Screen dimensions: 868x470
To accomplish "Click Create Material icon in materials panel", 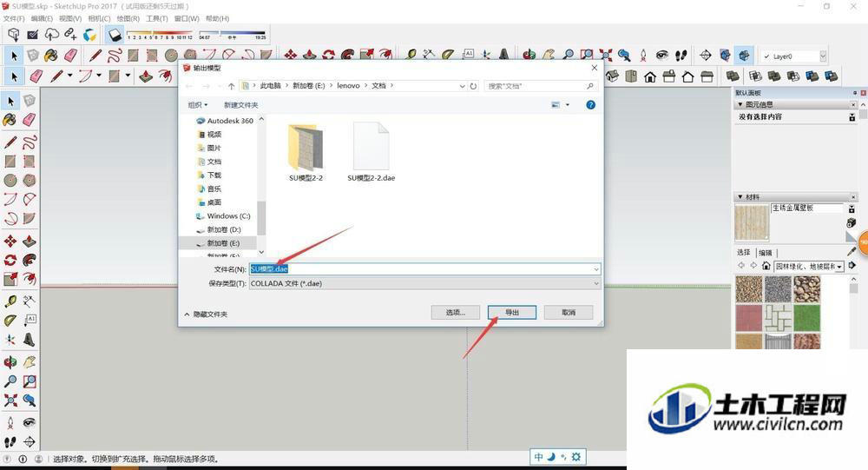I will 852,222.
